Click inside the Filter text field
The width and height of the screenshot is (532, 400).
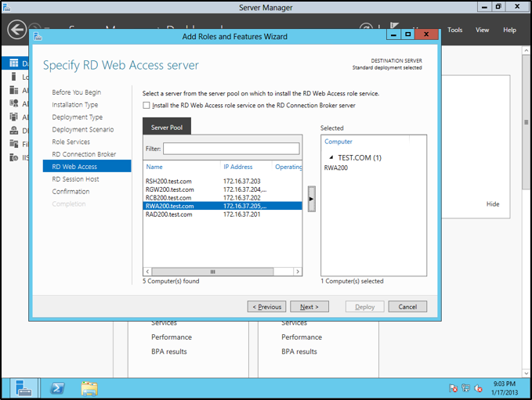pyautogui.click(x=230, y=149)
